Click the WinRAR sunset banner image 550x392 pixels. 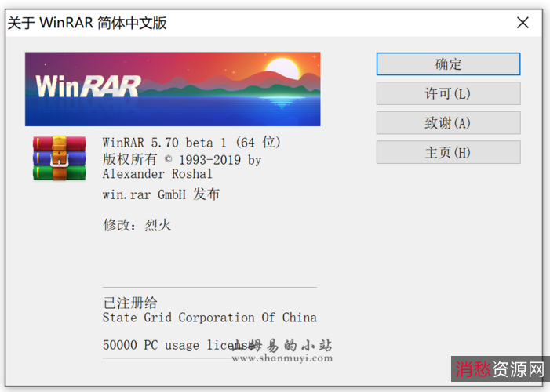click(x=173, y=89)
